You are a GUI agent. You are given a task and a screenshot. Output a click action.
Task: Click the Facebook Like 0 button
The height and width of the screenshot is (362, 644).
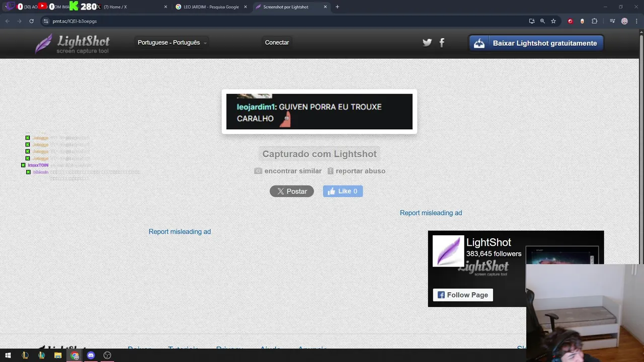pyautogui.click(x=343, y=191)
